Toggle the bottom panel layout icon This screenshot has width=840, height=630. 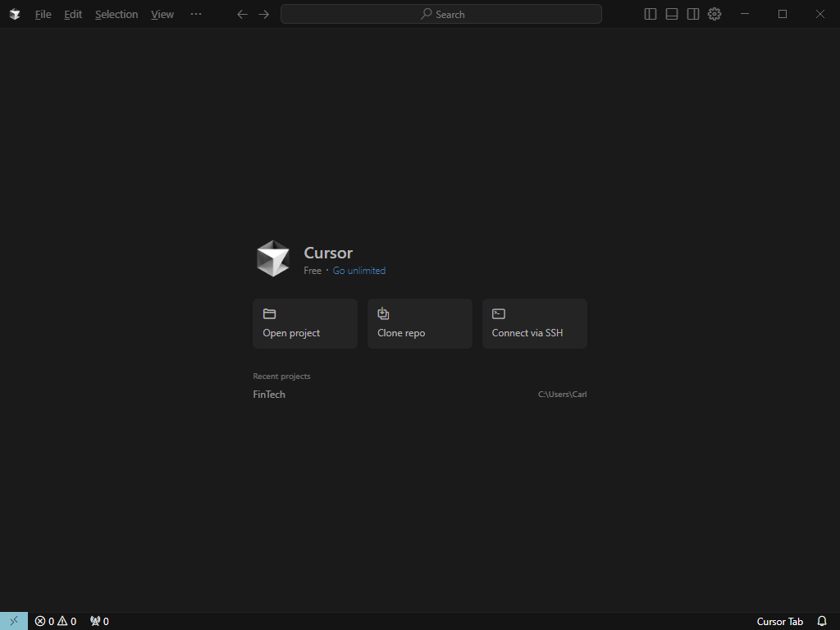[x=671, y=14]
